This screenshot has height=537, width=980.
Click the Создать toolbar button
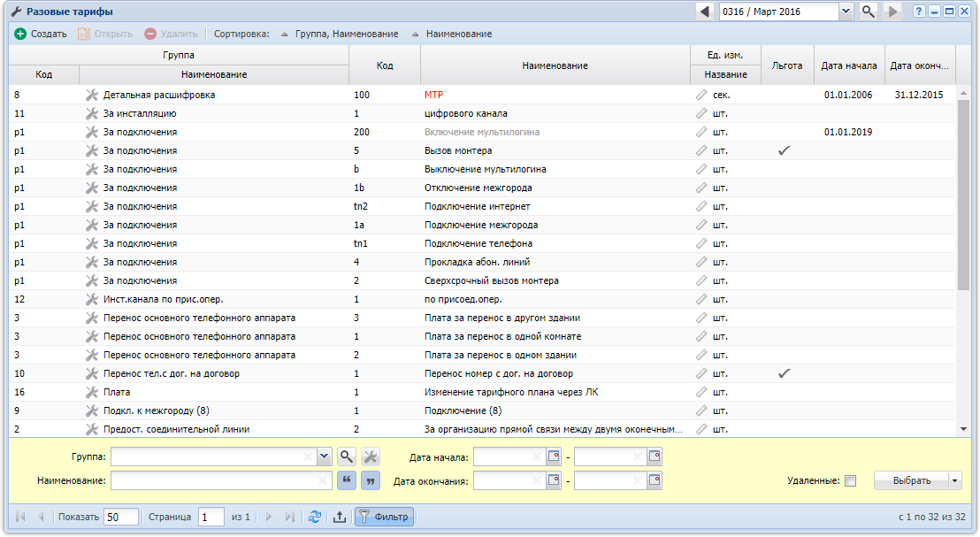coord(41,34)
